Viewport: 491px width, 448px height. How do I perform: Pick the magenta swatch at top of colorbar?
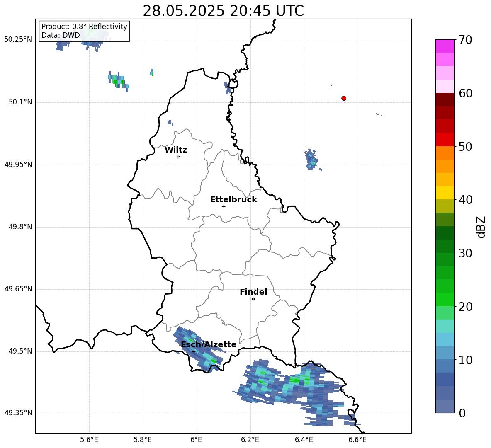445,46
